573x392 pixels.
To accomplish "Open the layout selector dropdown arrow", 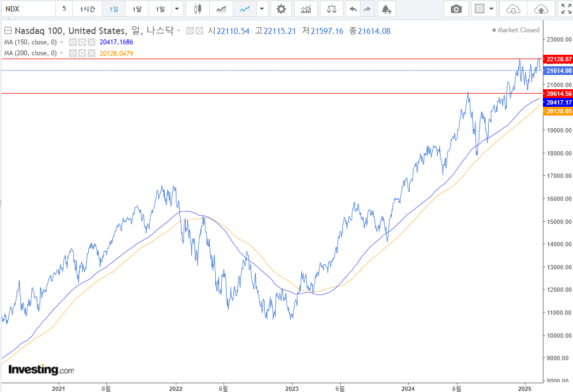I will 491,9.
